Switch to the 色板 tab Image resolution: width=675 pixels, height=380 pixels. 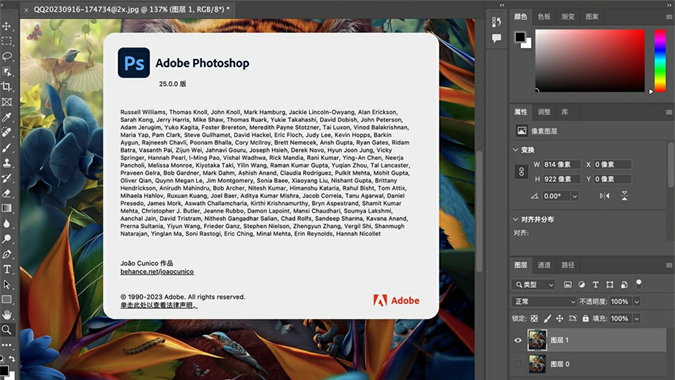(x=544, y=17)
